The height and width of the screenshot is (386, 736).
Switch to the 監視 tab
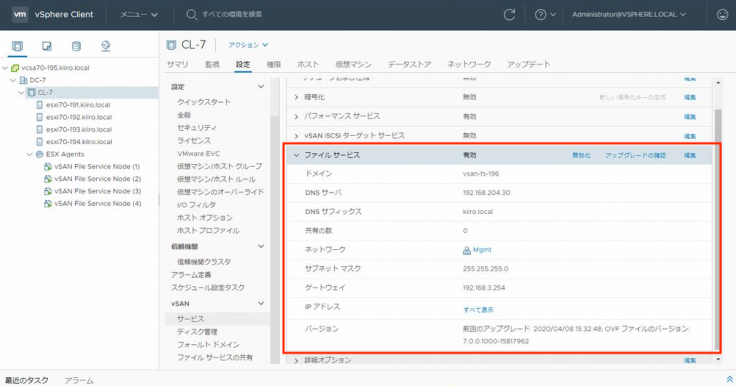tap(212, 64)
